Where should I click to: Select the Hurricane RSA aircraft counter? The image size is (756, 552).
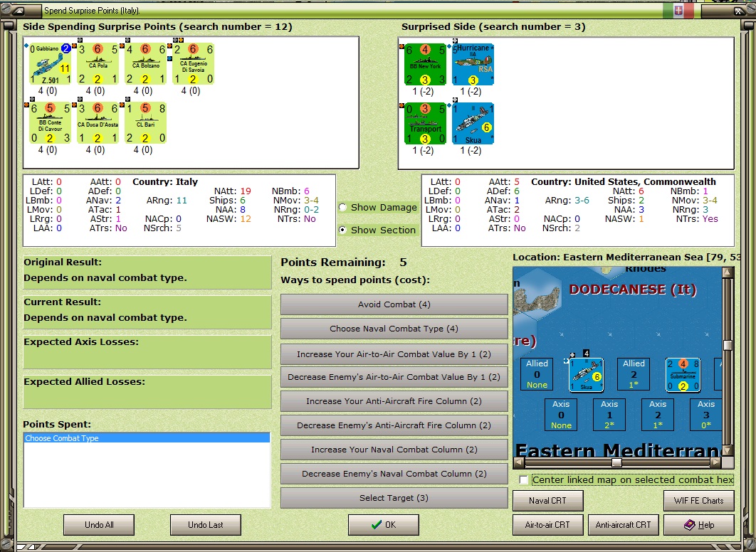[473, 65]
